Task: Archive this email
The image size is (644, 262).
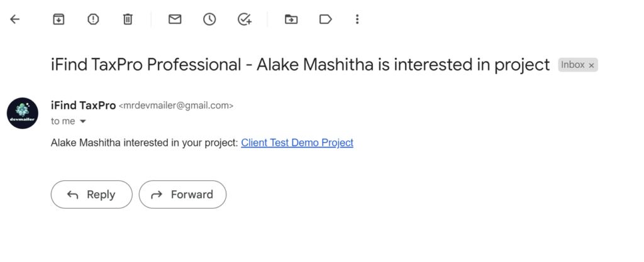Action: click(x=58, y=19)
